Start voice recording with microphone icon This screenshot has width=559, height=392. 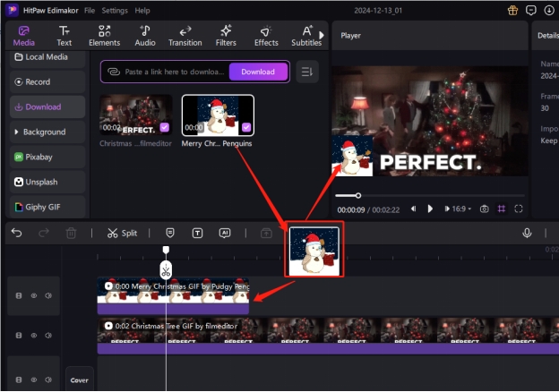click(528, 233)
